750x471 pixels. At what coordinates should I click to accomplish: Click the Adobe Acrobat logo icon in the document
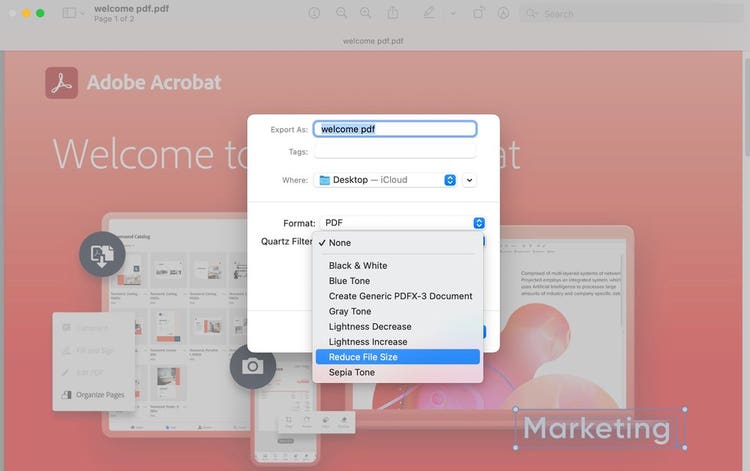click(62, 83)
